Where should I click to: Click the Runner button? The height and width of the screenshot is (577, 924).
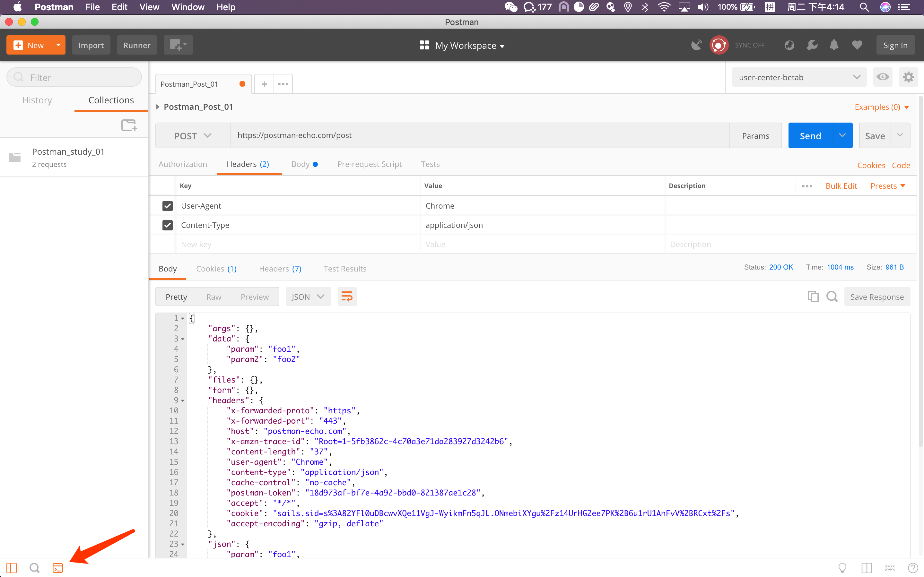[x=137, y=45]
